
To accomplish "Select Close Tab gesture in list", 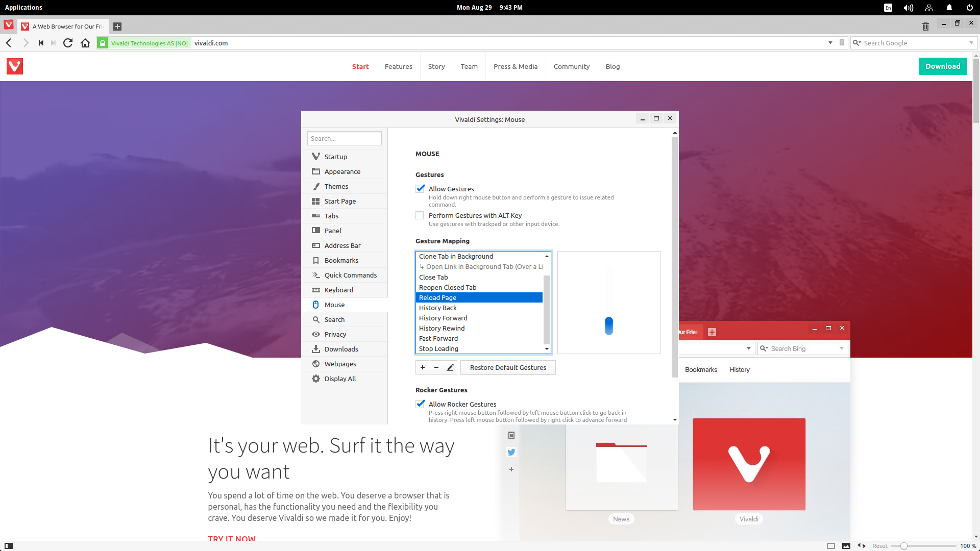I will click(479, 277).
